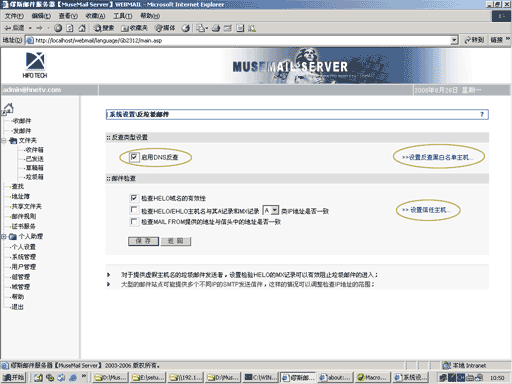
Task: Click the Print toolbar icon
Action: coord(216,28)
